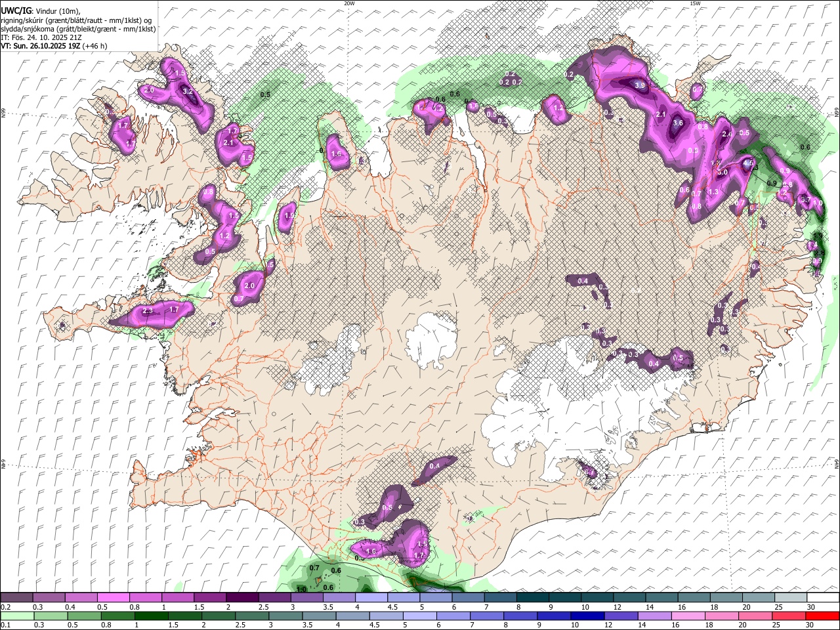Click the '0.3' label in upper legend row

click(38, 607)
